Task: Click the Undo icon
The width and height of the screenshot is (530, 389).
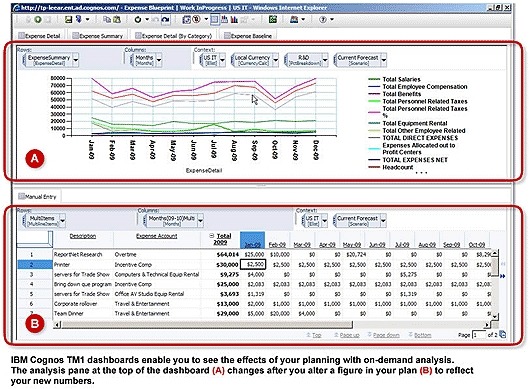Action: [155, 20]
